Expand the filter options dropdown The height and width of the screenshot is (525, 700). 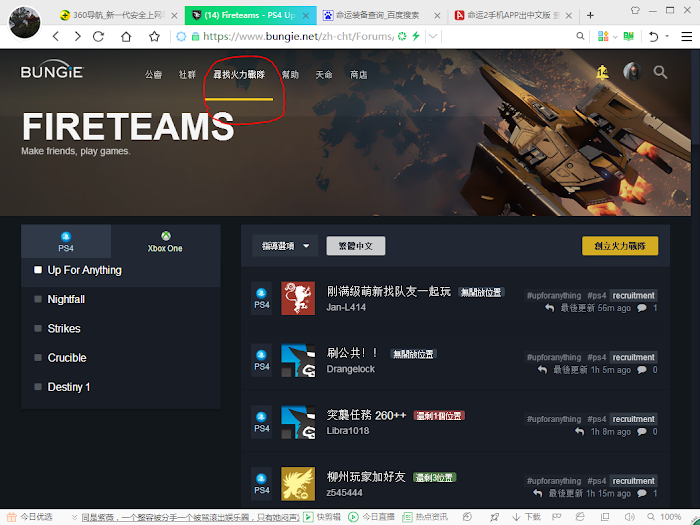285,246
